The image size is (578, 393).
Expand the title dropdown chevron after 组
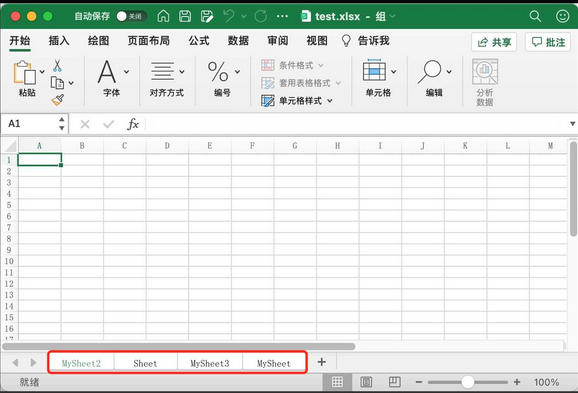pyautogui.click(x=392, y=16)
